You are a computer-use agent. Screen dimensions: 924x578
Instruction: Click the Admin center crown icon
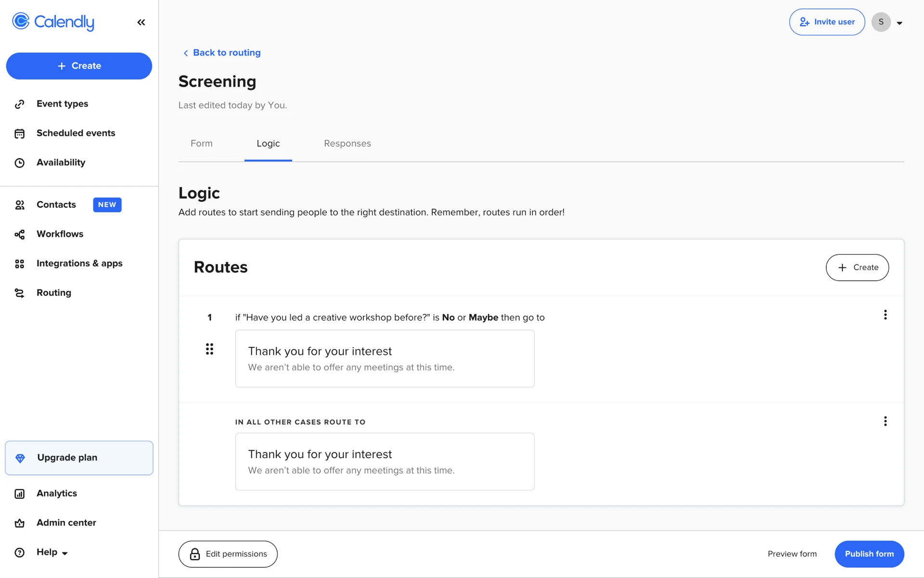tap(19, 523)
